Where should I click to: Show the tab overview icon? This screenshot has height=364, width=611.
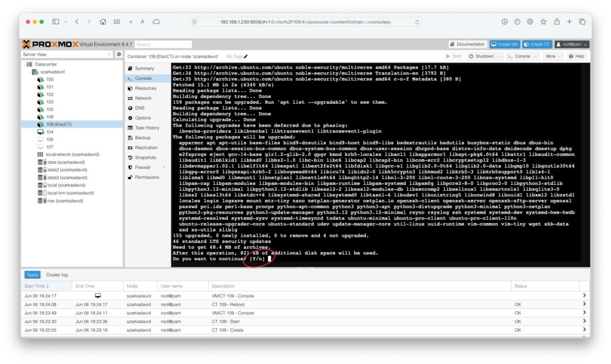point(582,22)
